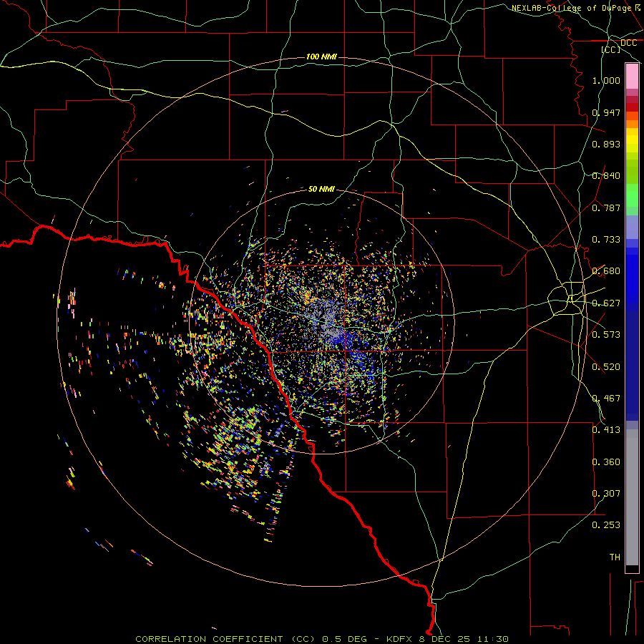Click the 0.520 scale value

pyautogui.click(x=606, y=367)
